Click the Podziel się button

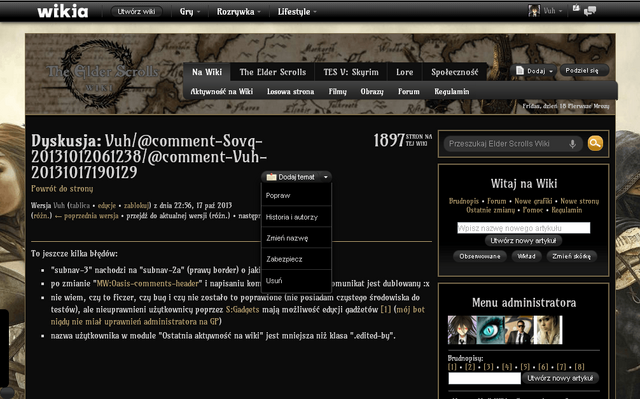[584, 70]
